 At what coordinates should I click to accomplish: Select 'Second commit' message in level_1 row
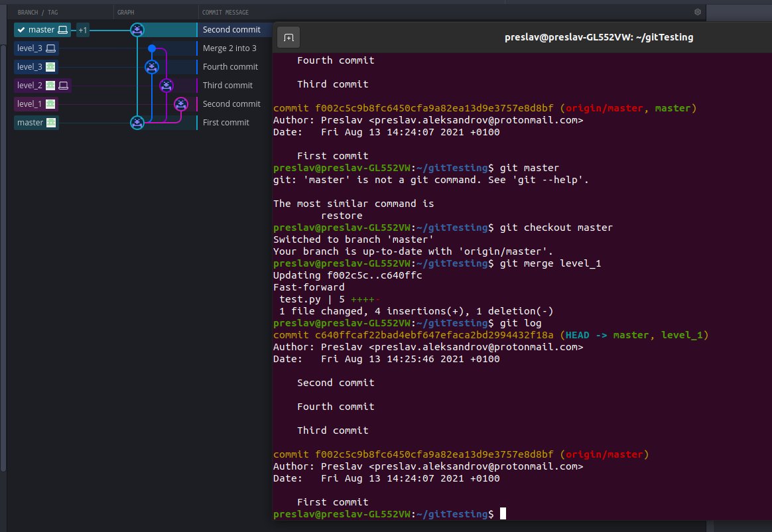click(231, 104)
